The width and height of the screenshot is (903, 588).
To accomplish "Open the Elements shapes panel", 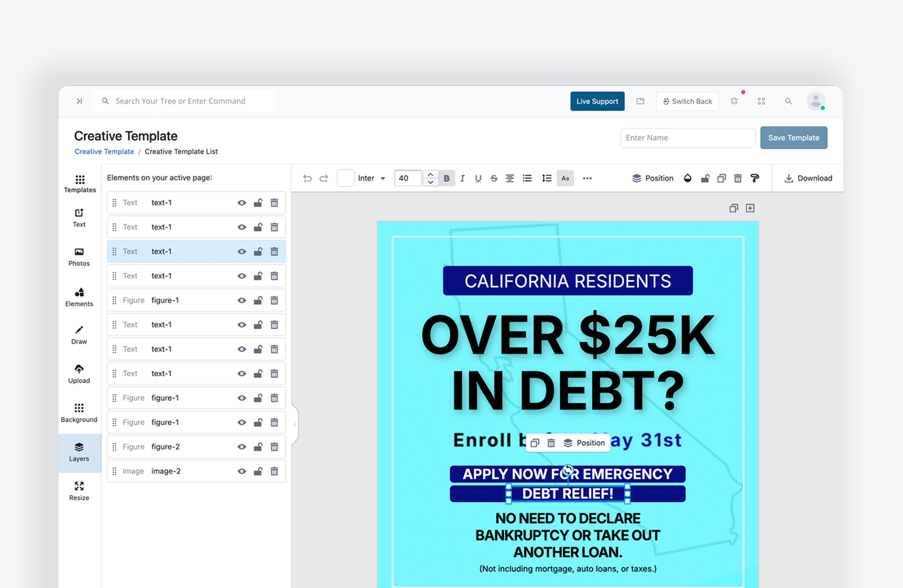I will (x=79, y=297).
